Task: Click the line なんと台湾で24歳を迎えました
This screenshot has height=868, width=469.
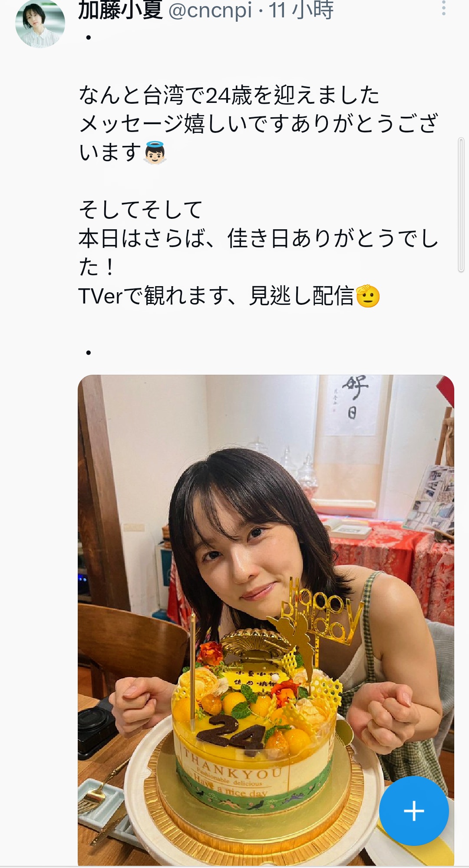Action: tap(229, 95)
